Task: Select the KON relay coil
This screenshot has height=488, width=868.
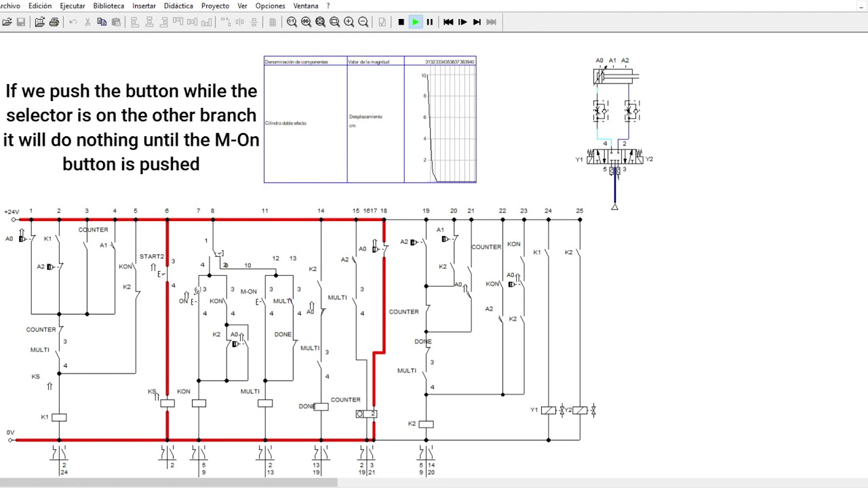Action: pyautogui.click(x=199, y=403)
